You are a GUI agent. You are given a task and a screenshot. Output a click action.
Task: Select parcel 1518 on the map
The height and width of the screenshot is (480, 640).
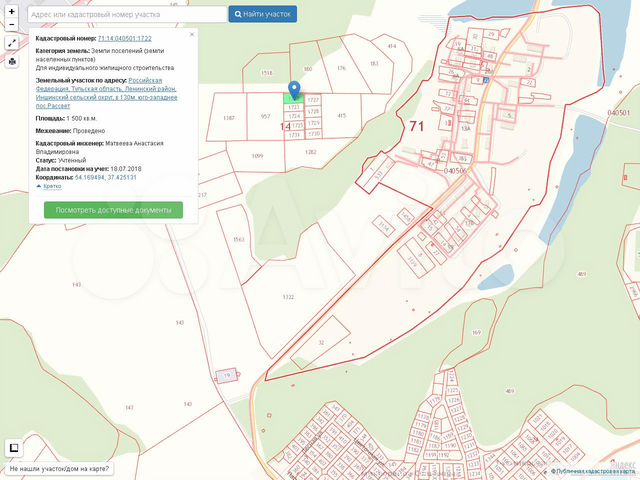click(266, 73)
